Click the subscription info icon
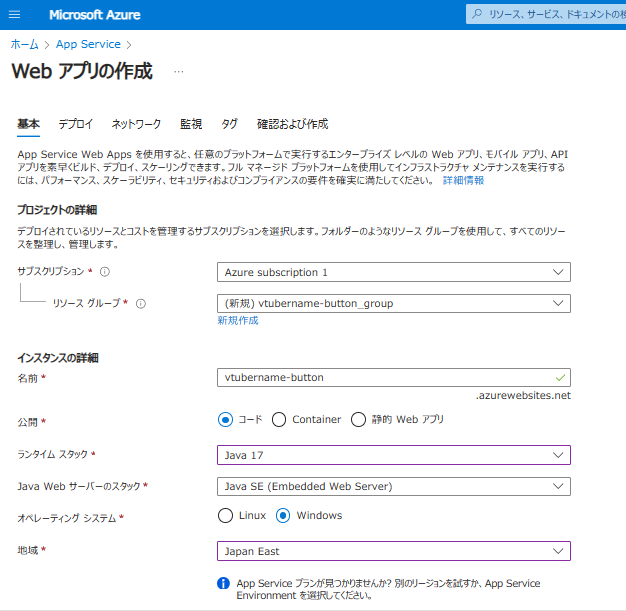This screenshot has height=611, width=626. (x=105, y=272)
